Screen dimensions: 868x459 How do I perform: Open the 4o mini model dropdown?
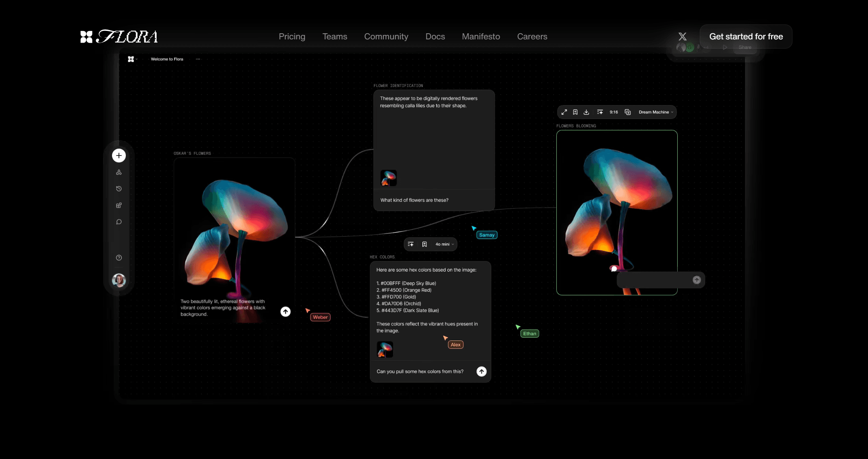(x=444, y=244)
